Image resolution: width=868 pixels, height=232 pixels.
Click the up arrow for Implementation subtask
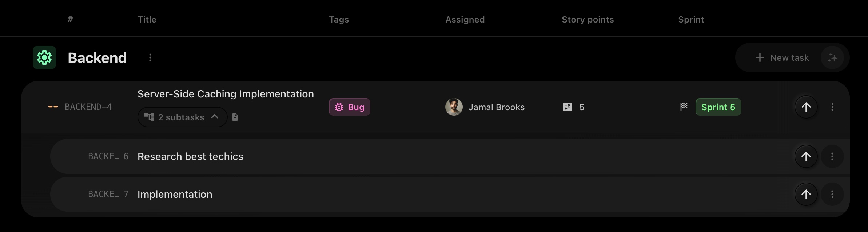(x=806, y=194)
